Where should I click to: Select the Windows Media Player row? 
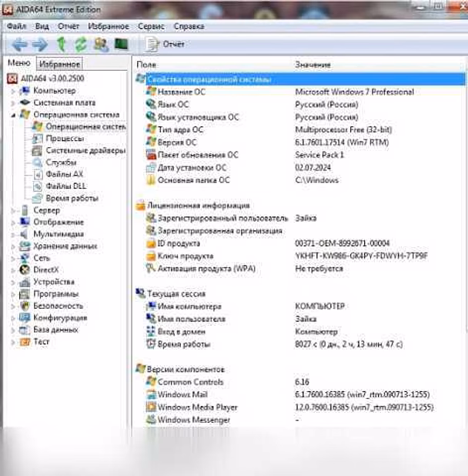tap(299, 407)
